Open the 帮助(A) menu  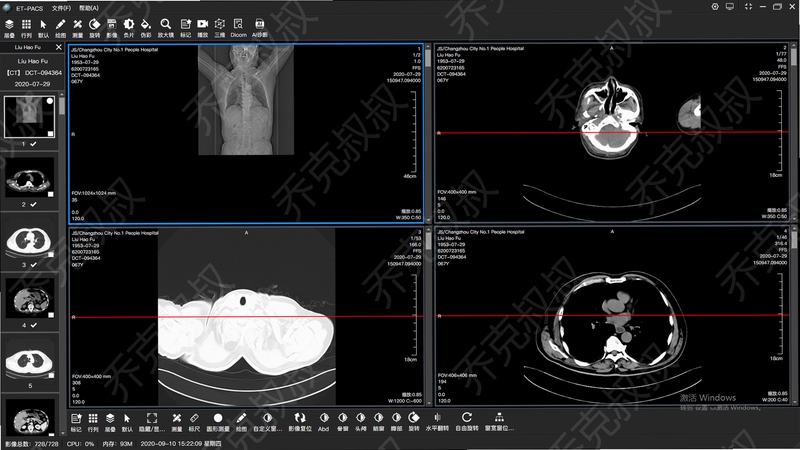pos(89,8)
